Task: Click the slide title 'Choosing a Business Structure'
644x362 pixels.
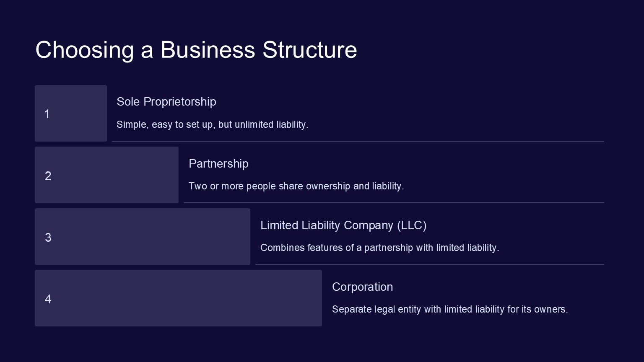Action: (x=196, y=50)
